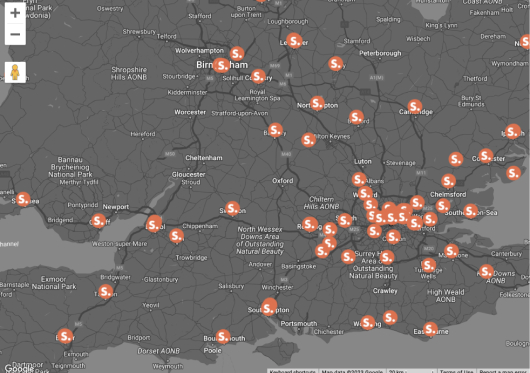
Task: Open the Google logo link
Action: tap(19, 369)
